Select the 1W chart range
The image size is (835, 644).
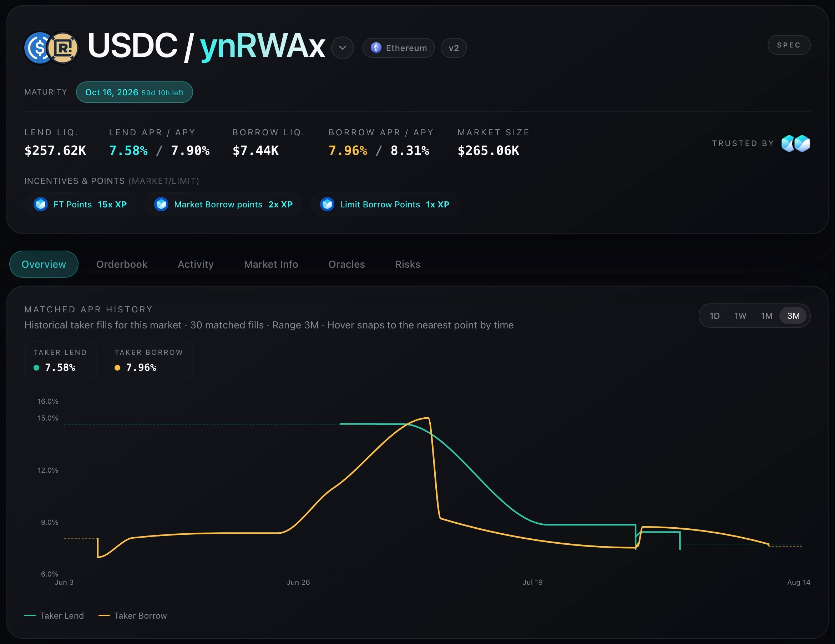tap(740, 316)
